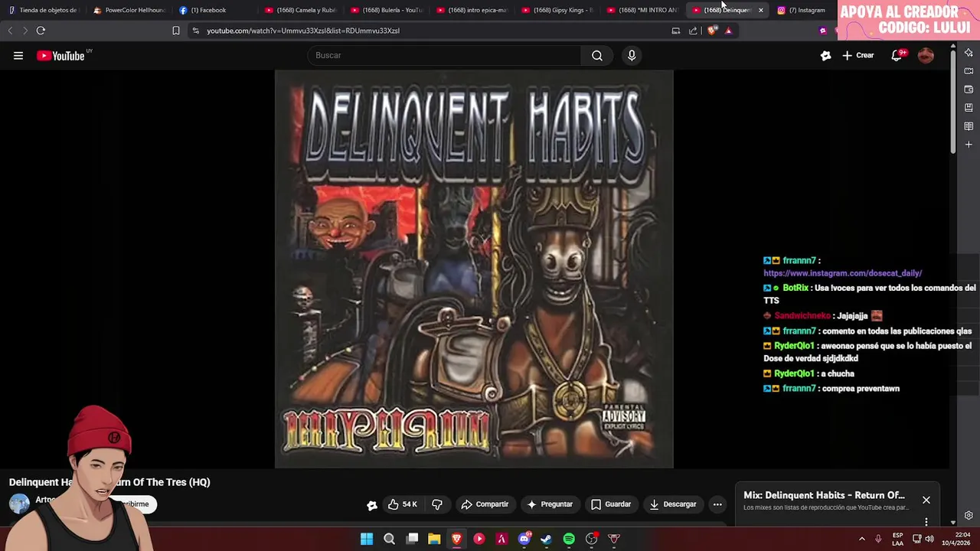Close the Mix playlist panel
Image resolution: width=980 pixels, height=551 pixels.
point(926,500)
